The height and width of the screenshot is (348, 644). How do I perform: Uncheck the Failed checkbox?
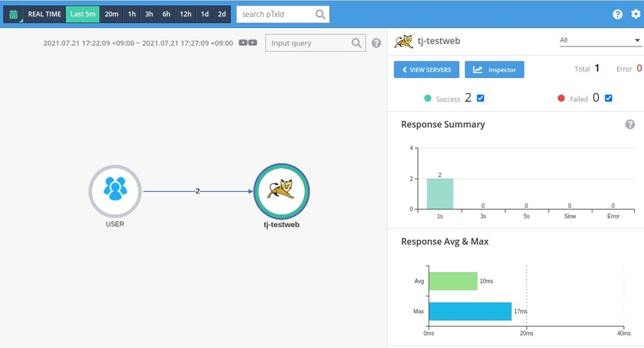(x=608, y=98)
